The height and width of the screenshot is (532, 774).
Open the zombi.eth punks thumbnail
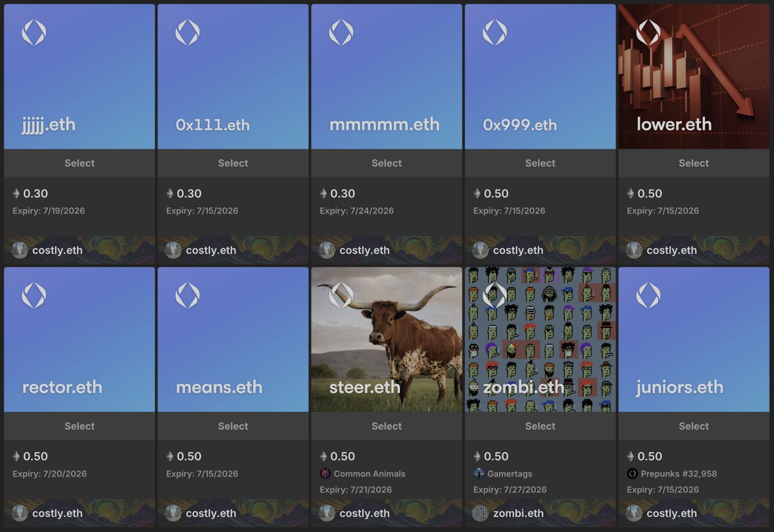coord(540,340)
